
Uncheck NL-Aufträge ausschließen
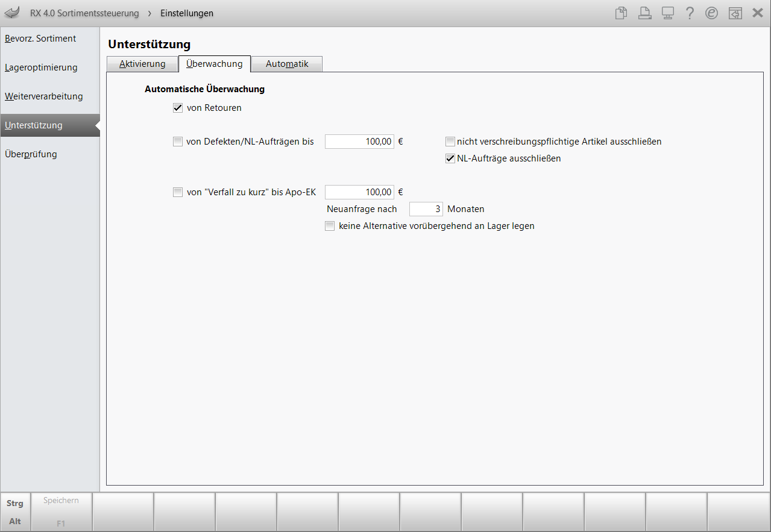(x=450, y=159)
